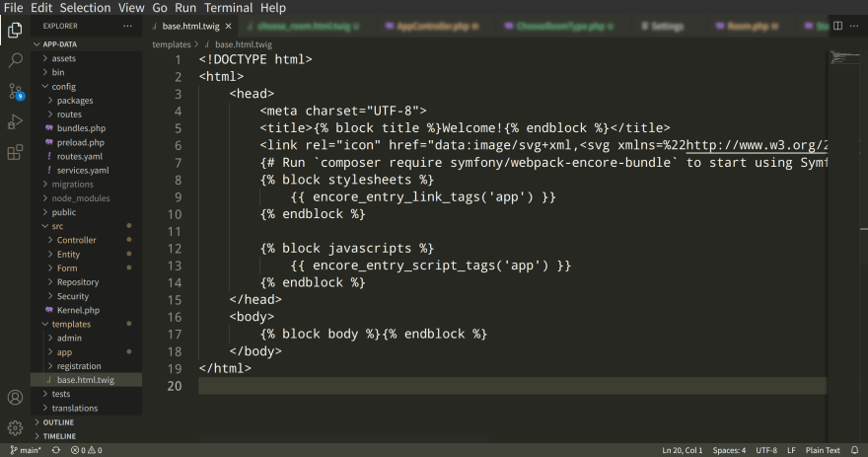Open routes.yaml file
868x457 pixels.
point(79,156)
